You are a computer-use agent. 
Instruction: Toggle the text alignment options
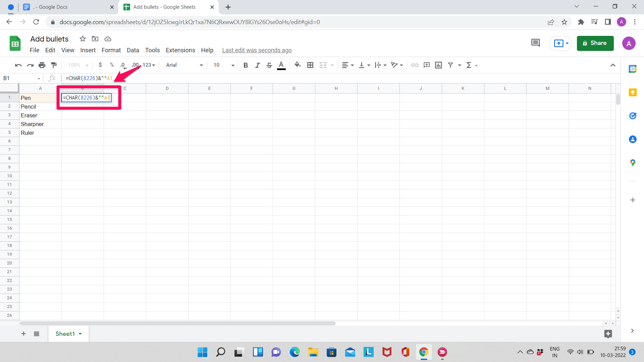click(347, 65)
